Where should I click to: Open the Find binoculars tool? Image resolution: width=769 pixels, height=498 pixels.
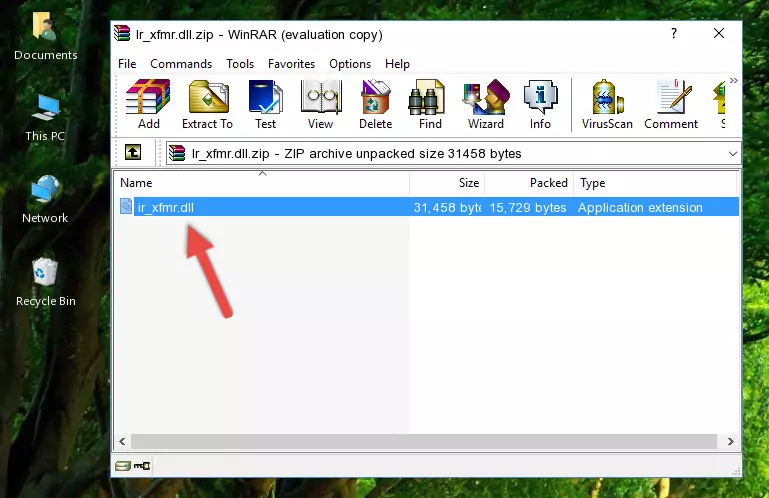430,104
